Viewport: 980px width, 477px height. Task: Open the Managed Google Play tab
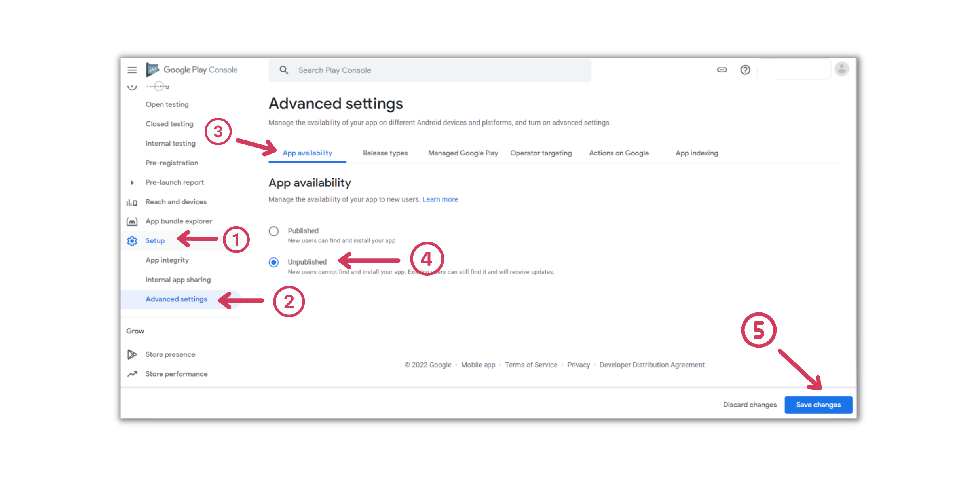[463, 153]
